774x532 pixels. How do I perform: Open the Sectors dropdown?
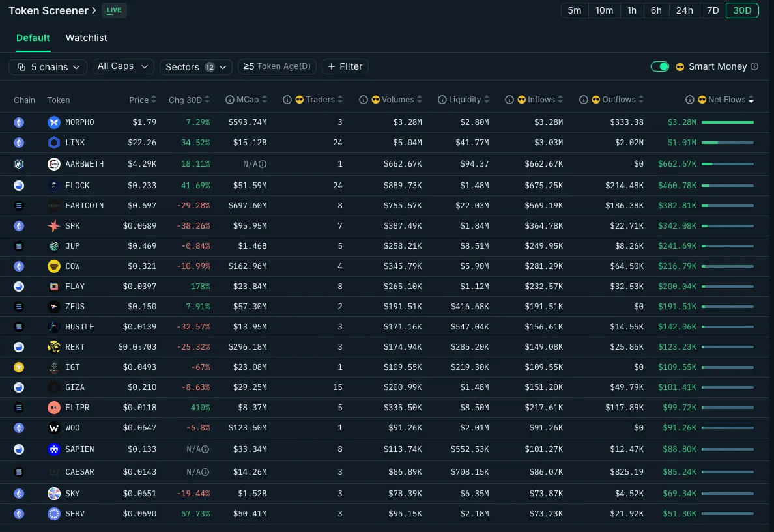coord(195,66)
